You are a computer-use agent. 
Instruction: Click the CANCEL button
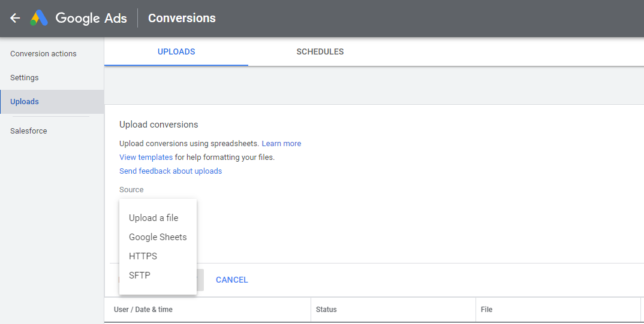pos(231,280)
